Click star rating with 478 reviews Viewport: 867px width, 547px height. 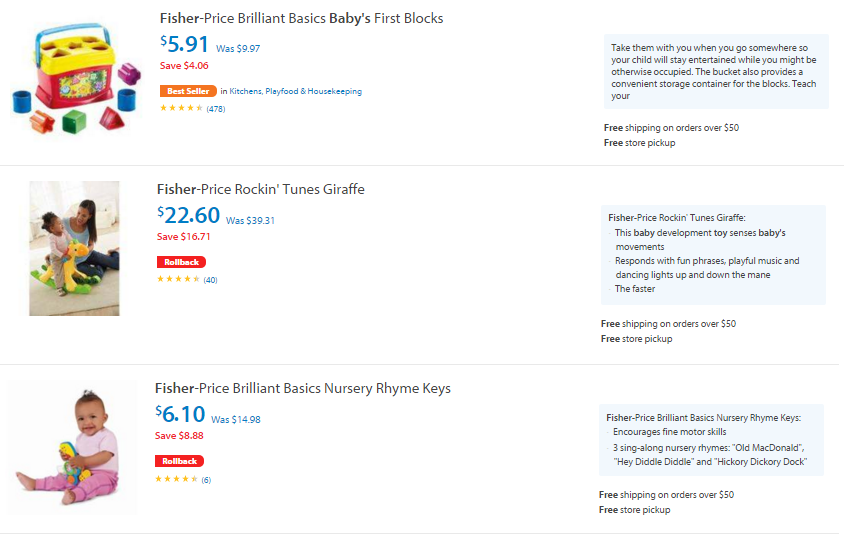point(192,108)
